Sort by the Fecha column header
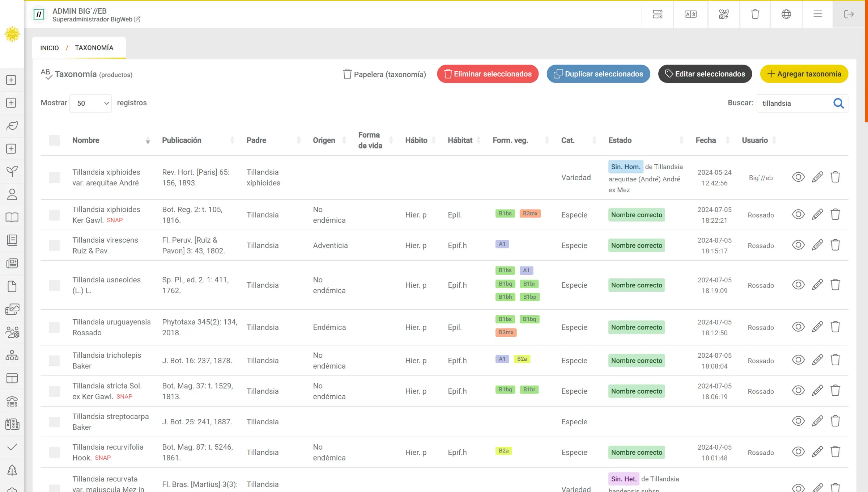Image resolution: width=868 pixels, height=492 pixels. (x=705, y=140)
